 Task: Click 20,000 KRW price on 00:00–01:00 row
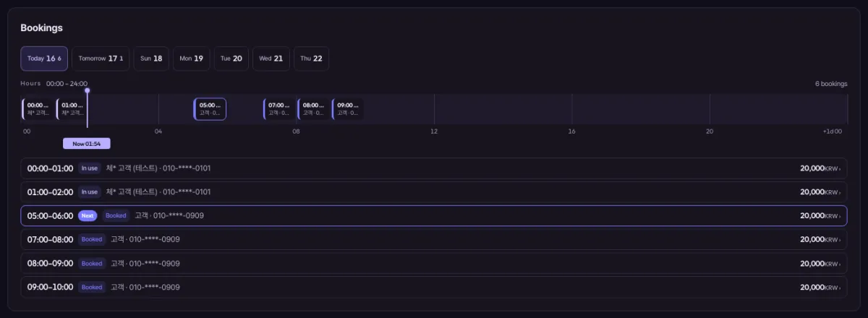pos(818,168)
